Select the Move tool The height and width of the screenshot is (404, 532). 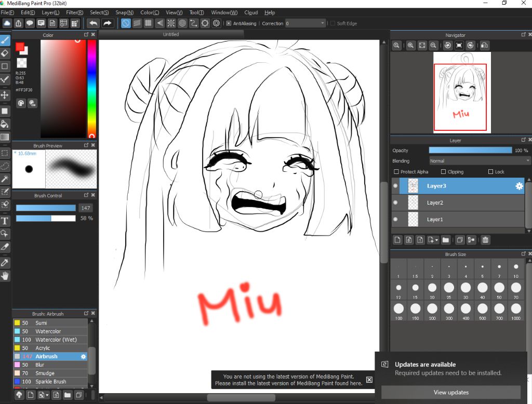click(x=5, y=95)
